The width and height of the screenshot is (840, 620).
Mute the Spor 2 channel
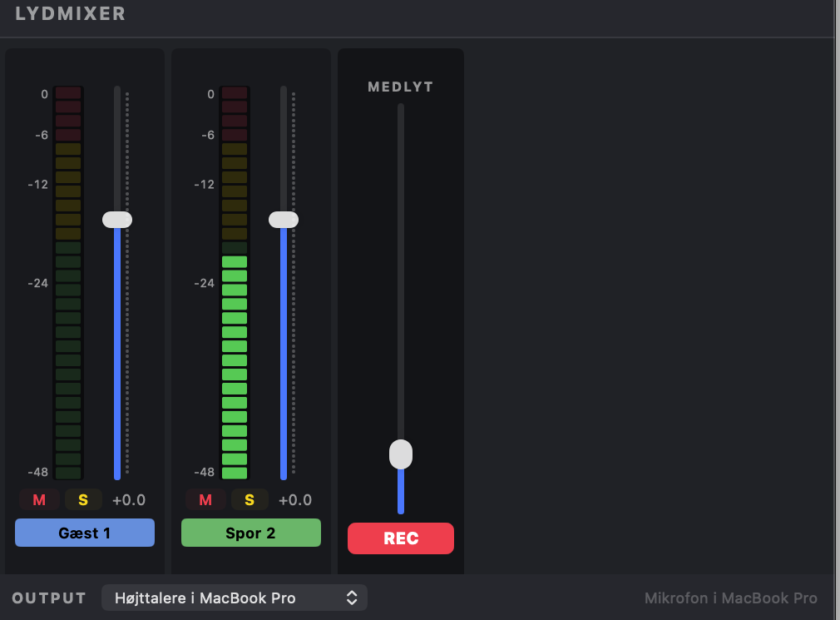205,499
